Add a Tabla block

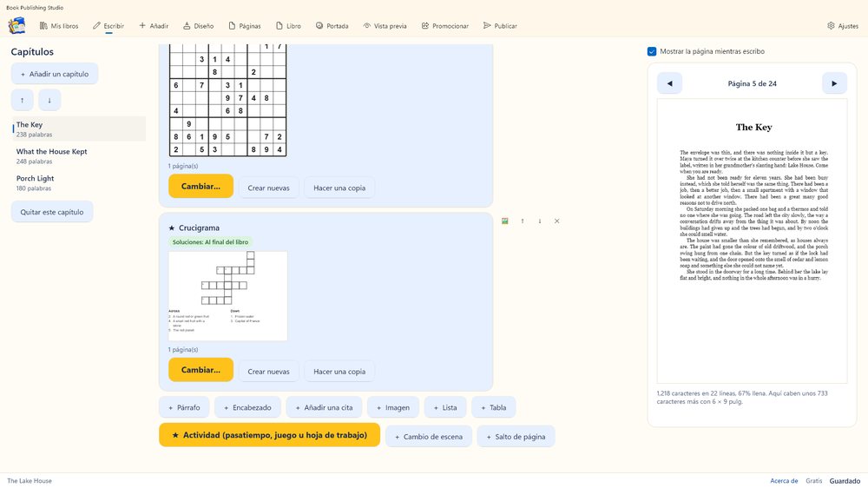(493, 407)
